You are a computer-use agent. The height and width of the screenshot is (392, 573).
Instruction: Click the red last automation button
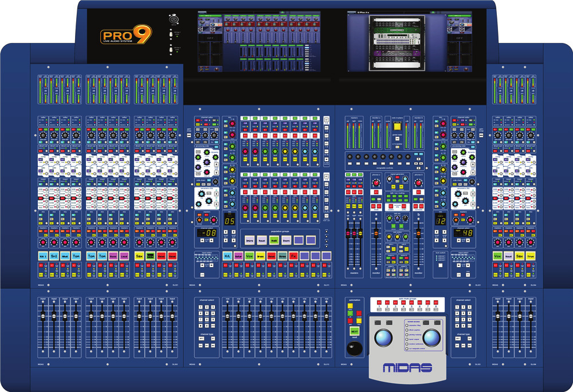pos(350,320)
